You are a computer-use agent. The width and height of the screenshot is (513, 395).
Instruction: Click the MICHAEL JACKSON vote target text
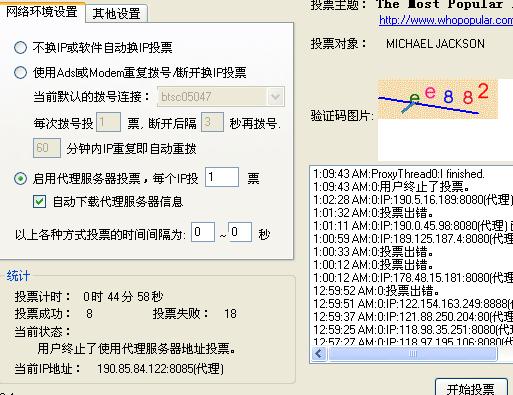[x=435, y=44]
